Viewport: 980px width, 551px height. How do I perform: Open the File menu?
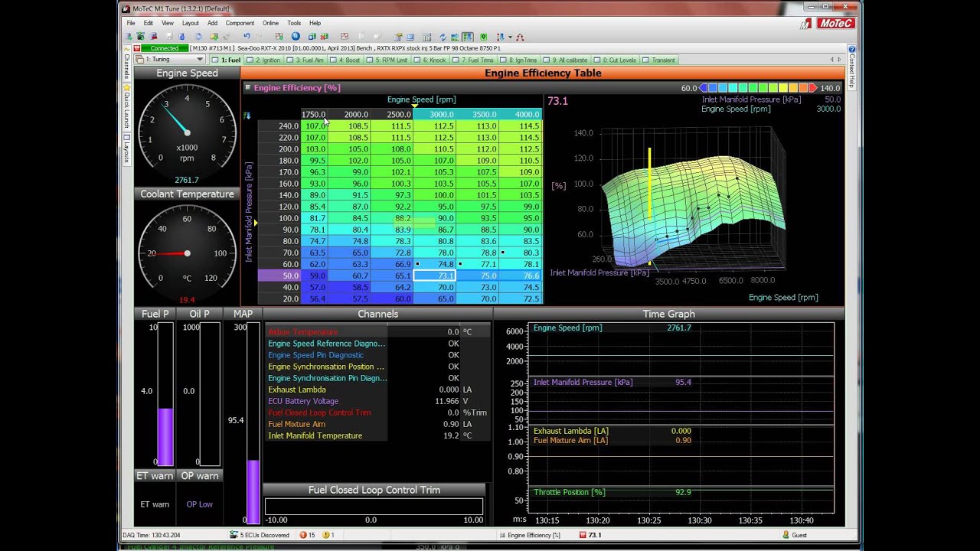point(131,23)
